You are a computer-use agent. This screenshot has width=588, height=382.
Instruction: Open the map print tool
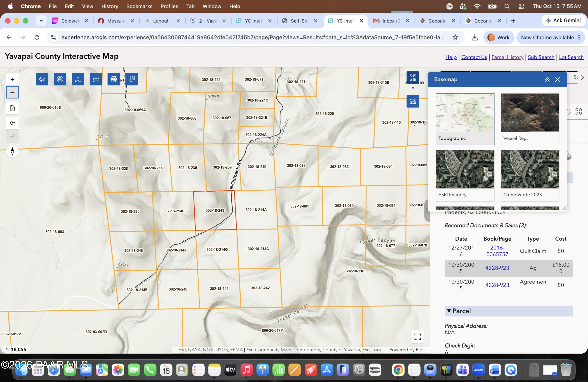(x=114, y=79)
